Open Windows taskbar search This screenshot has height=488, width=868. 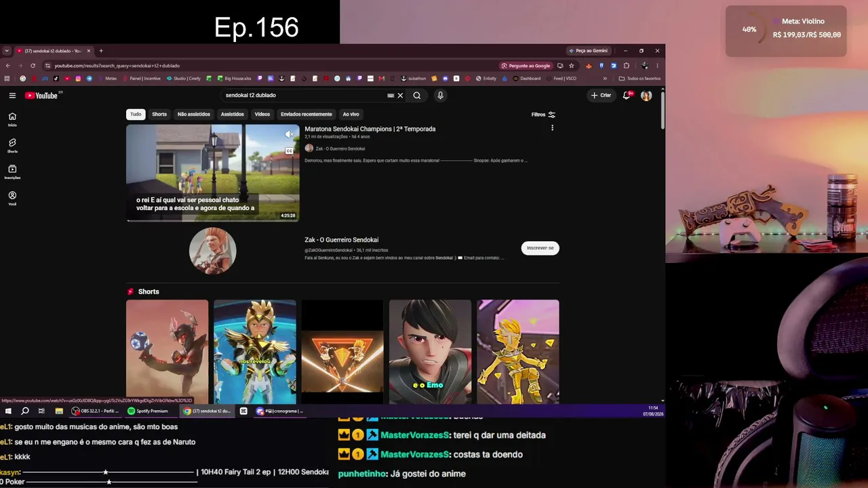25,411
